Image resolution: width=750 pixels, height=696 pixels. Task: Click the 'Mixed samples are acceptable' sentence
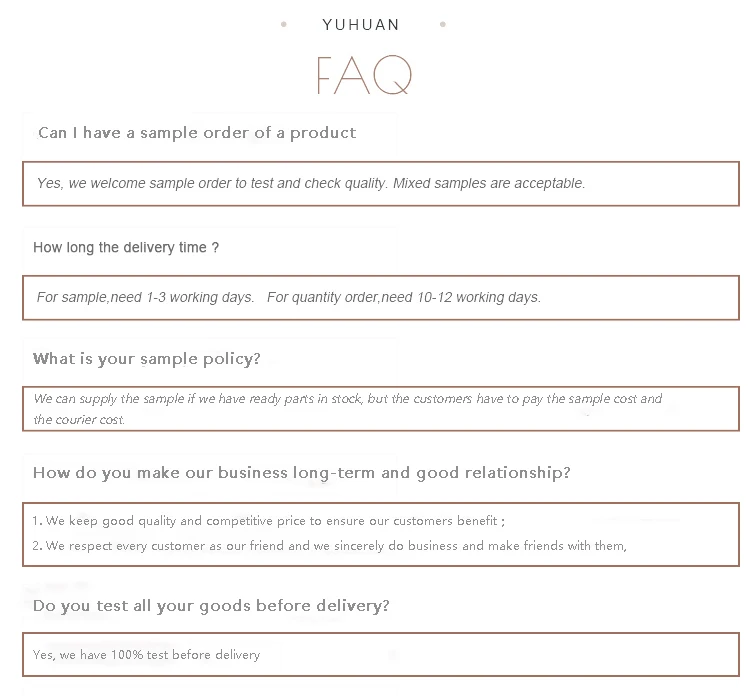489,184
